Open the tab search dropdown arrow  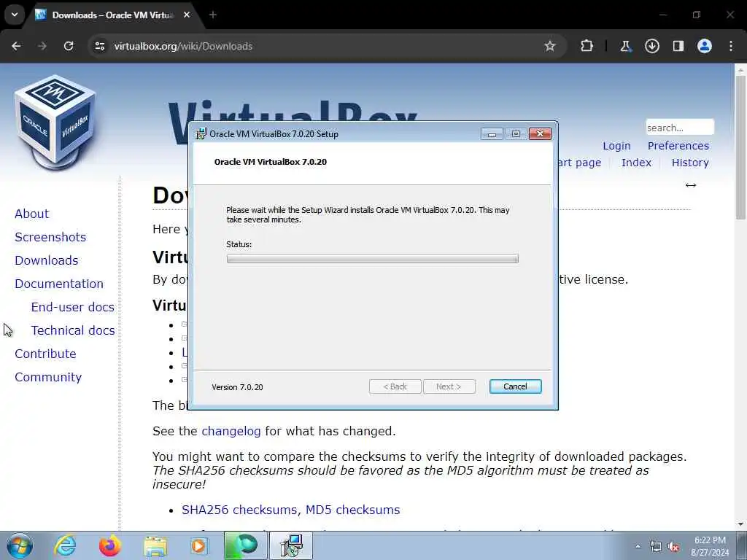(15, 15)
